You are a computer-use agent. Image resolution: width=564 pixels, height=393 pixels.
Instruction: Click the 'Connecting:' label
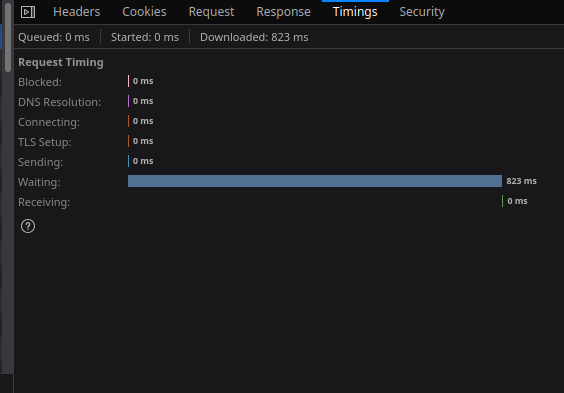click(49, 122)
